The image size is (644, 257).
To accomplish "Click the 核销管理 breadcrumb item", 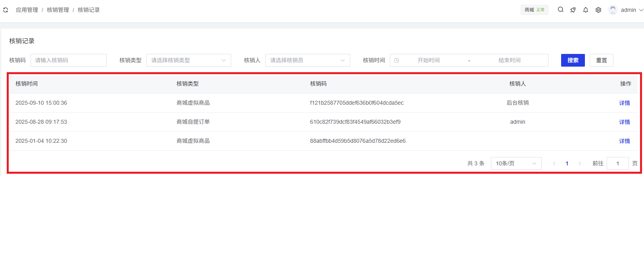I will pos(58,10).
